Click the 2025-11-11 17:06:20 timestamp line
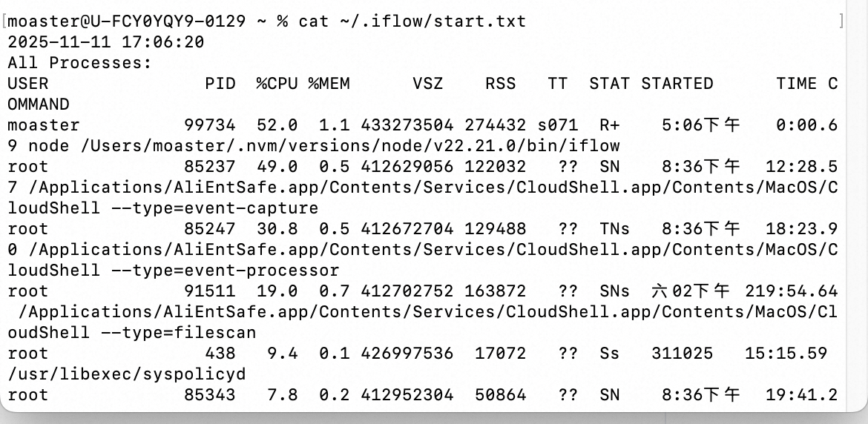Viewport: 868px width, 424px height. pyautogui.click(x=106, y=42)
